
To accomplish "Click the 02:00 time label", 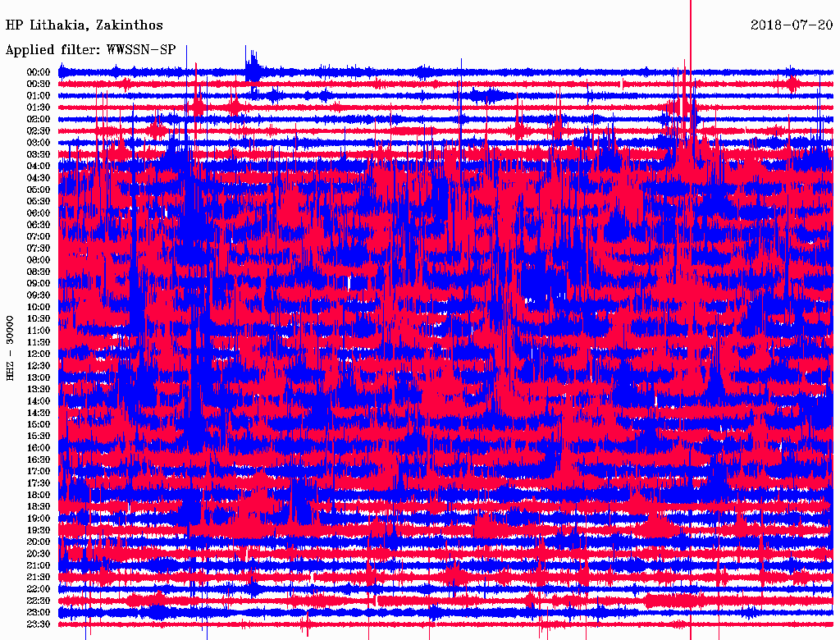I will pos(39,119).
